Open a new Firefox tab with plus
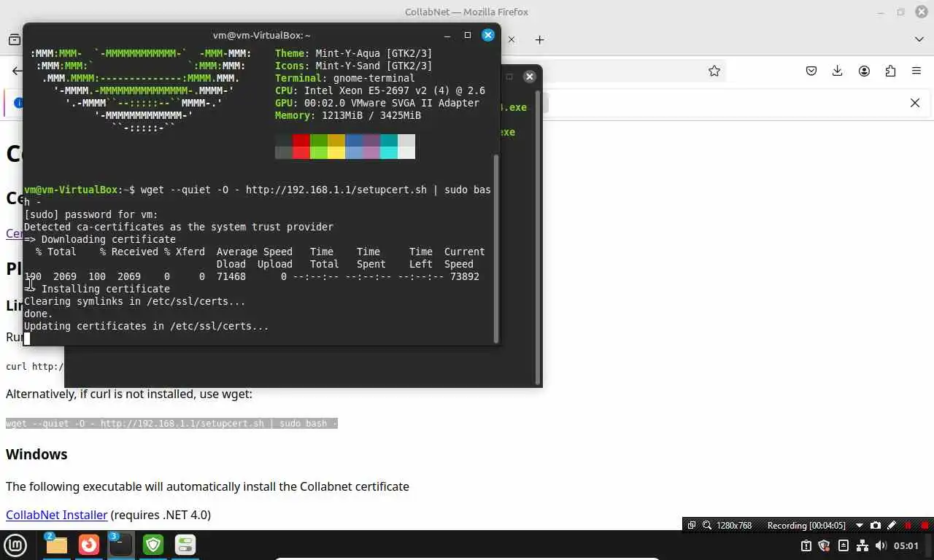The image size is (934, 560). point(539,39)
